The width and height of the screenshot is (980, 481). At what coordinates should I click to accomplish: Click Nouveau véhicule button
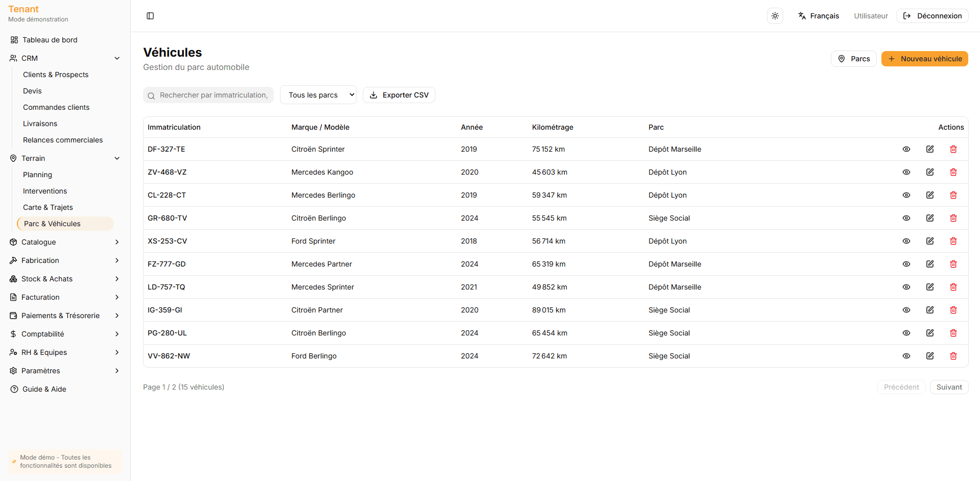tap(925, 59)
